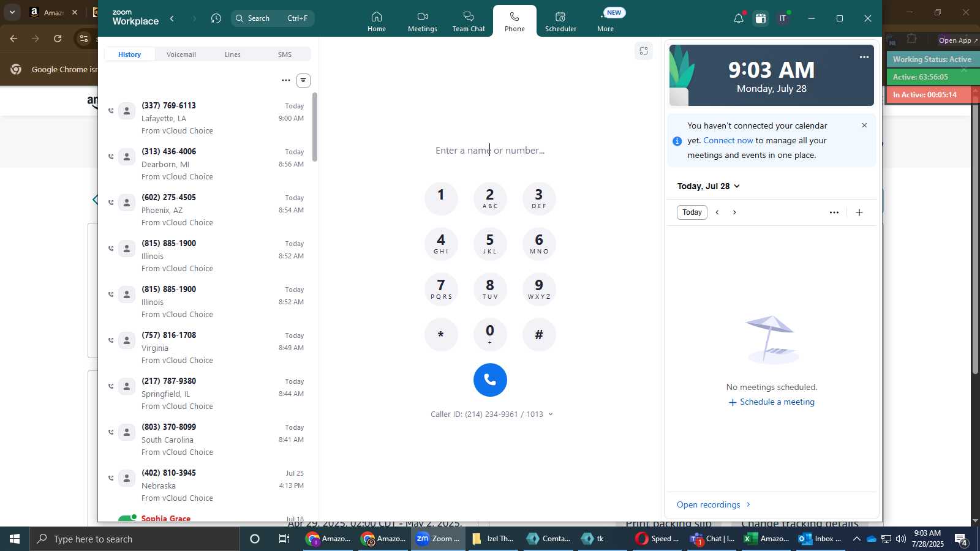Tap the pound key on keypad
This screenshot has width=980, height=551.
(539, 334)
